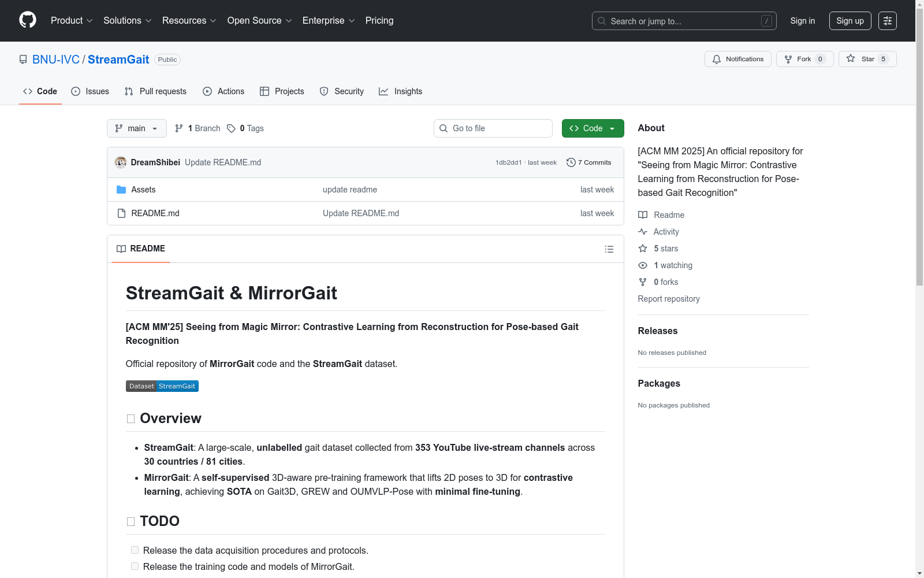Open the 0 forks link

coord(666,282)
